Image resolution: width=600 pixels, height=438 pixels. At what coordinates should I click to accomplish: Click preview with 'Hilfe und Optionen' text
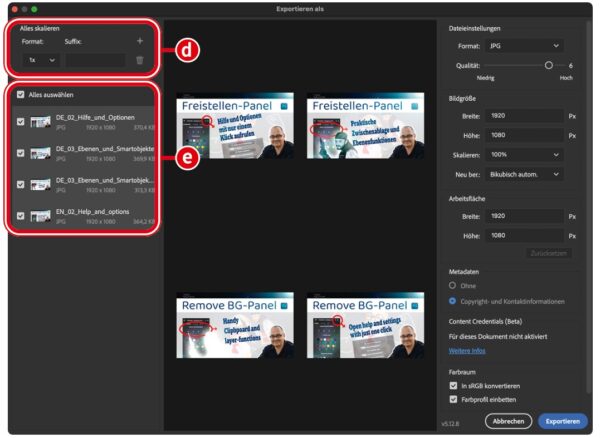coord(235,125)
